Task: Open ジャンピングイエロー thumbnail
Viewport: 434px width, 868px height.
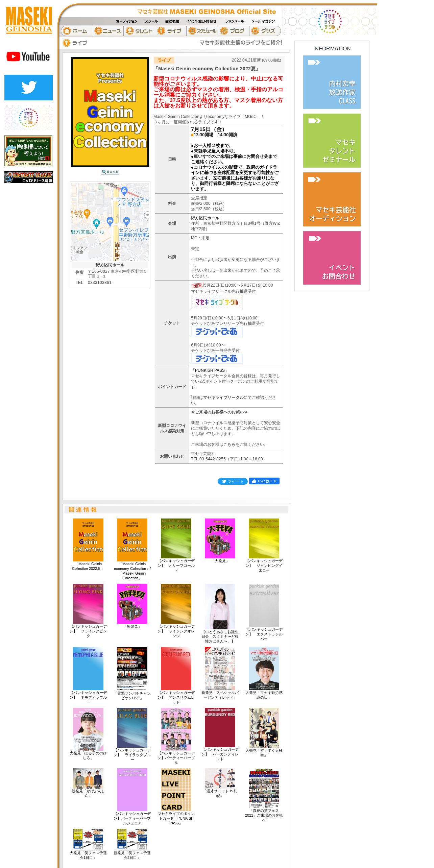Action: pyautogui.click(x=264, y=538)
